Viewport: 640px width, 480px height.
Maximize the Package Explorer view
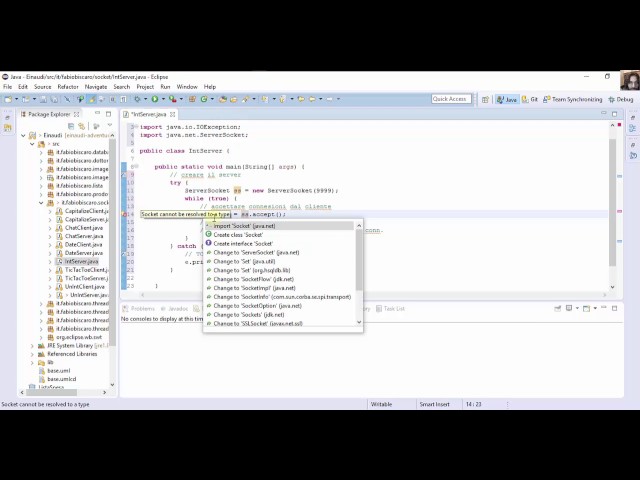tap(108, 114)
